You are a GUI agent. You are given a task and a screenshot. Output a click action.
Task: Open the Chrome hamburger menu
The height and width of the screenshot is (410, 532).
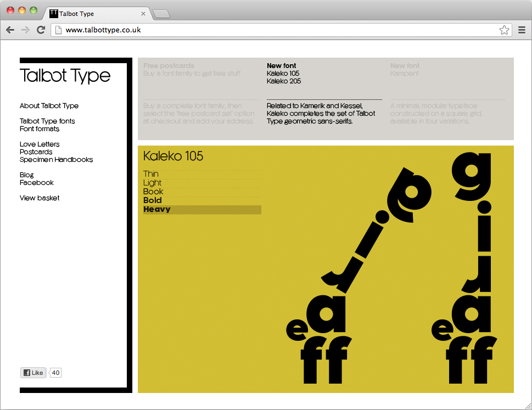coord(522,30)
